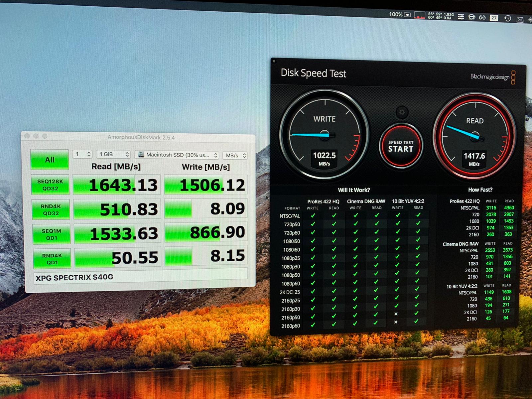532x399 pixels.
Task: Open the test count dropdown showing 1
Action: pyautogui.click(x=82, y=154)
